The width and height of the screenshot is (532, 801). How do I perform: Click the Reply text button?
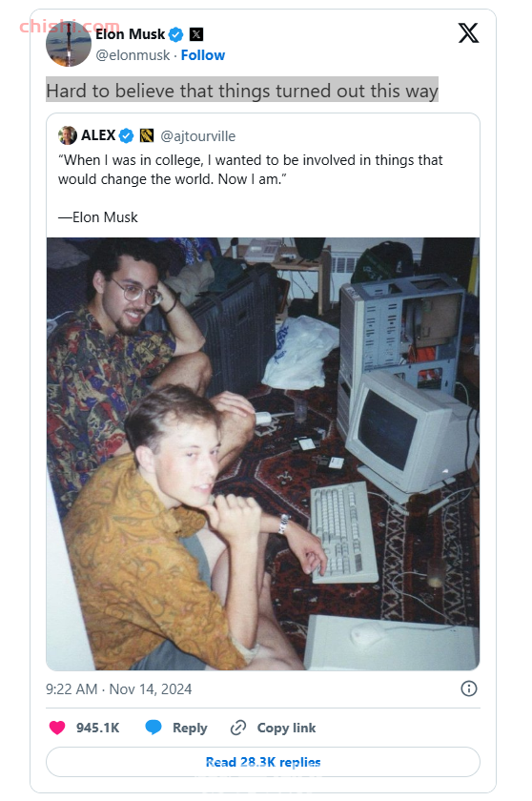pos(190,728)
